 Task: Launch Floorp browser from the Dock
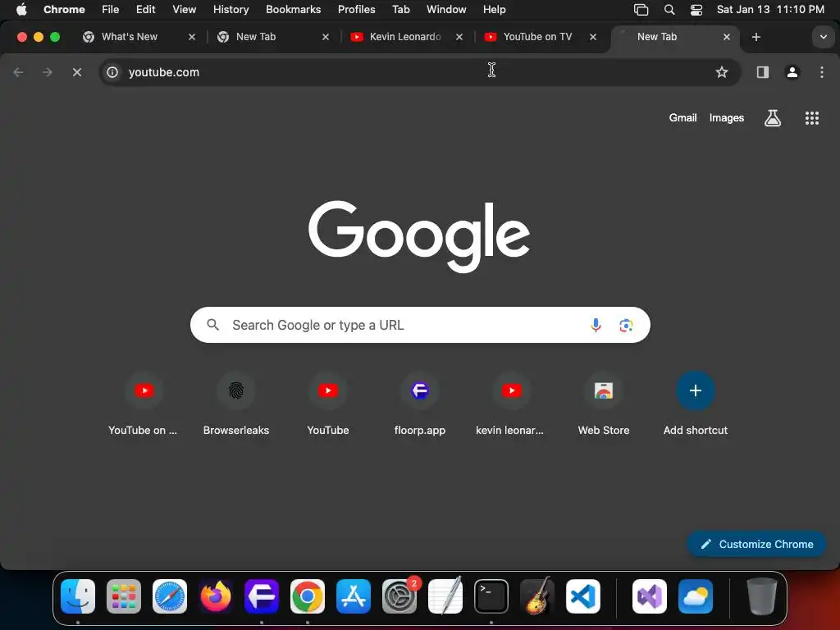point(262,596)
